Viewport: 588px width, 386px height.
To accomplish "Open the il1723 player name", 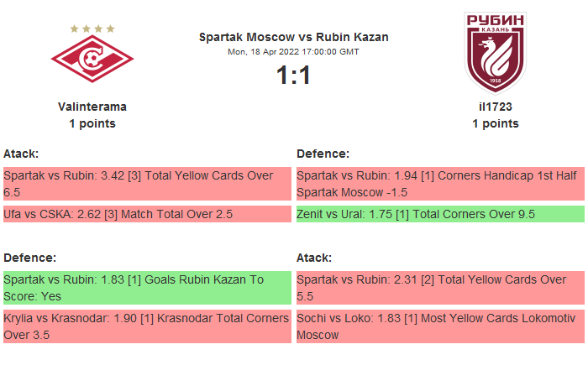I will pos(495,107).
